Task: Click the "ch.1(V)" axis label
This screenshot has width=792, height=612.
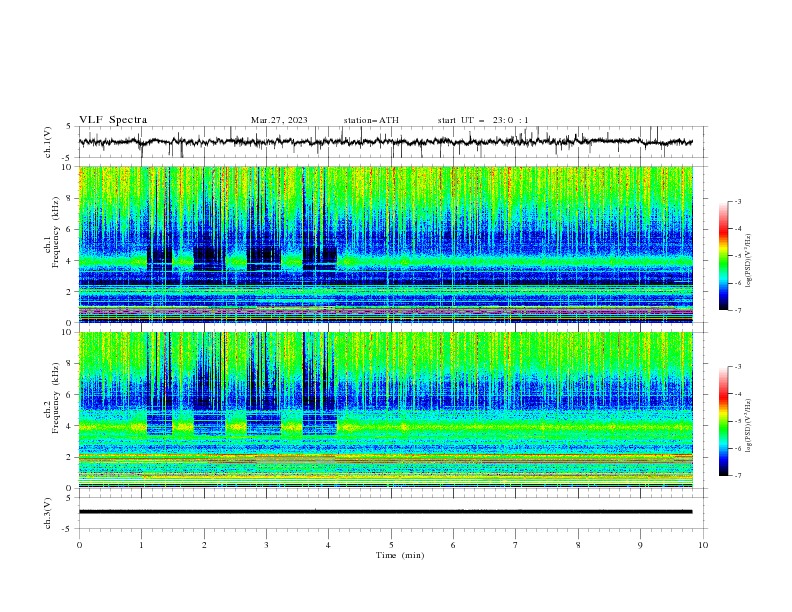Action: [48, 142]
